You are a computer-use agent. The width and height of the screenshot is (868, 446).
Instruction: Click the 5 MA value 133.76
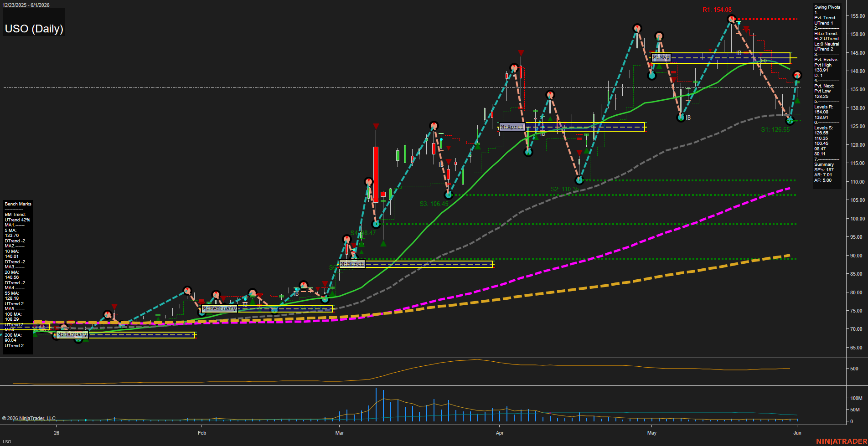11,236
